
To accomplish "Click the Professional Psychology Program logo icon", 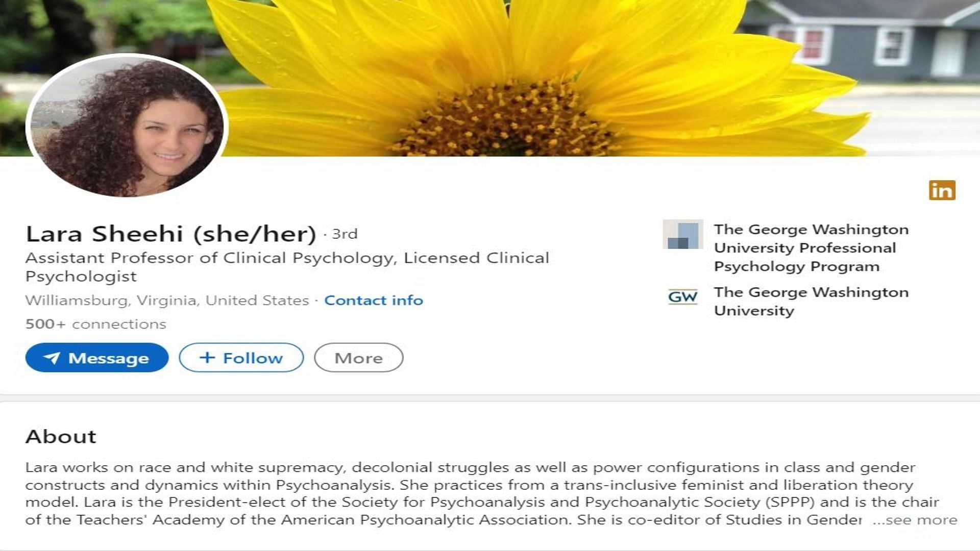I will 683,234.
